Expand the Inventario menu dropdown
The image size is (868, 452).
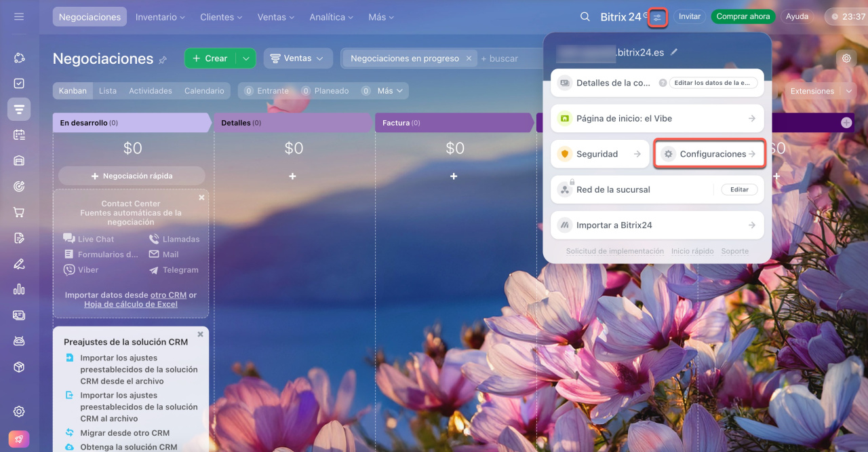[x=160, y=17]
